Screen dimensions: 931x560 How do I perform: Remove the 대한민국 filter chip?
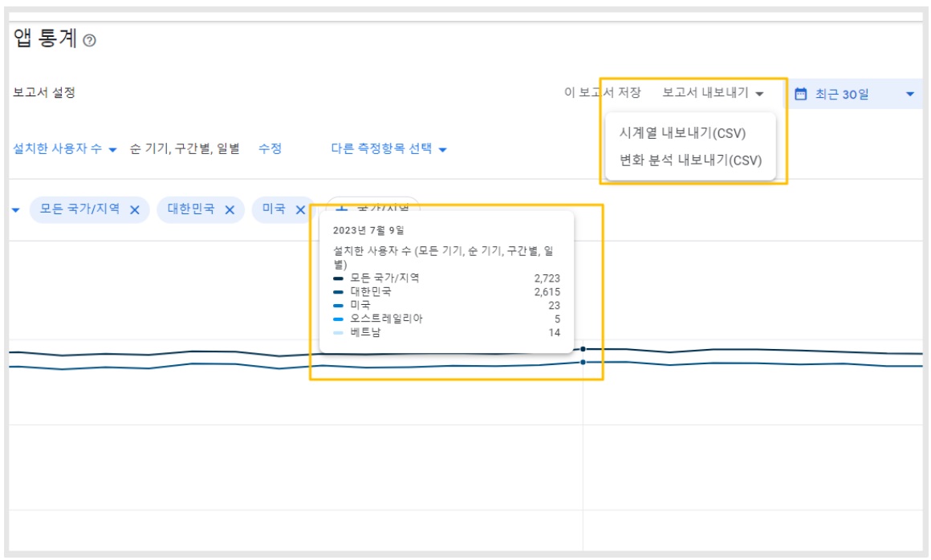[230, 210]
